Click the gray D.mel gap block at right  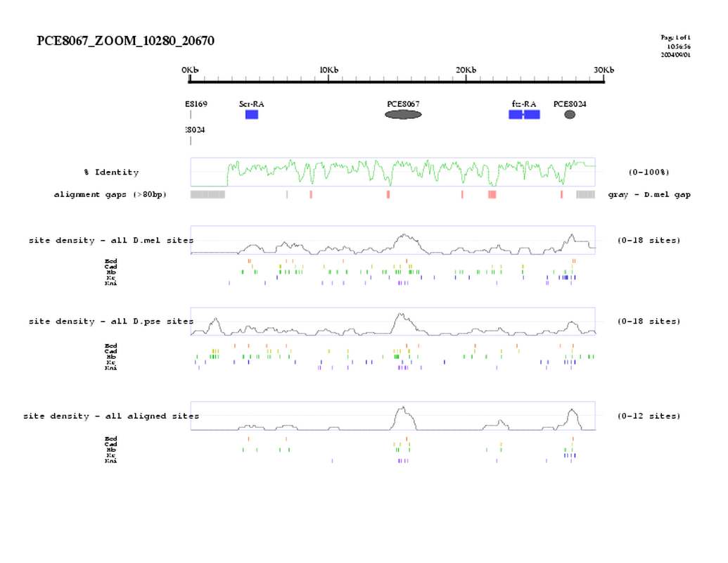(x=585, y=194)
